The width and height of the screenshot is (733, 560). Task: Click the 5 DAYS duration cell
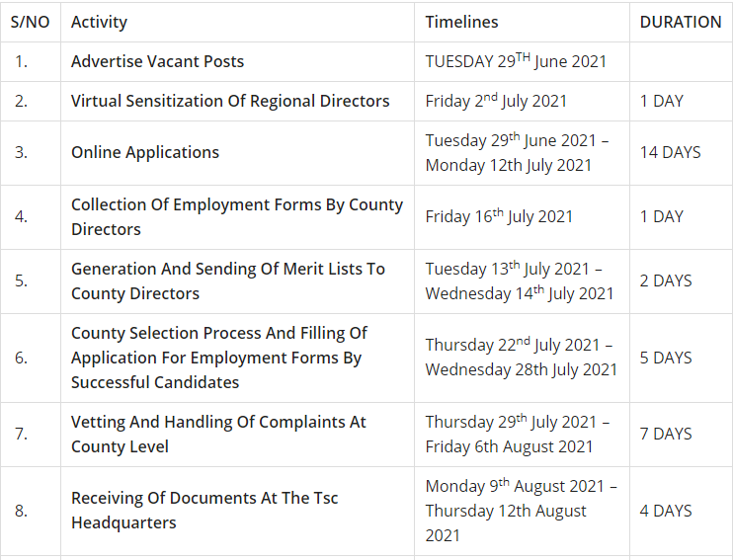click(x=666, y=358)
